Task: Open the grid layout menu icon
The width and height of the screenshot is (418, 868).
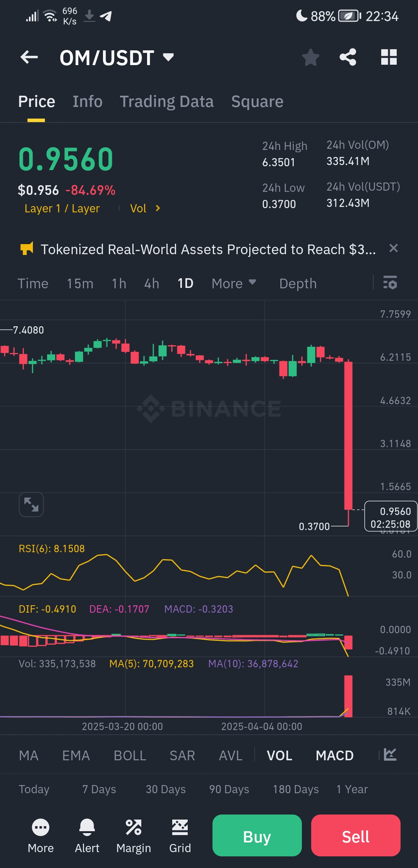Action: [389, 57]
